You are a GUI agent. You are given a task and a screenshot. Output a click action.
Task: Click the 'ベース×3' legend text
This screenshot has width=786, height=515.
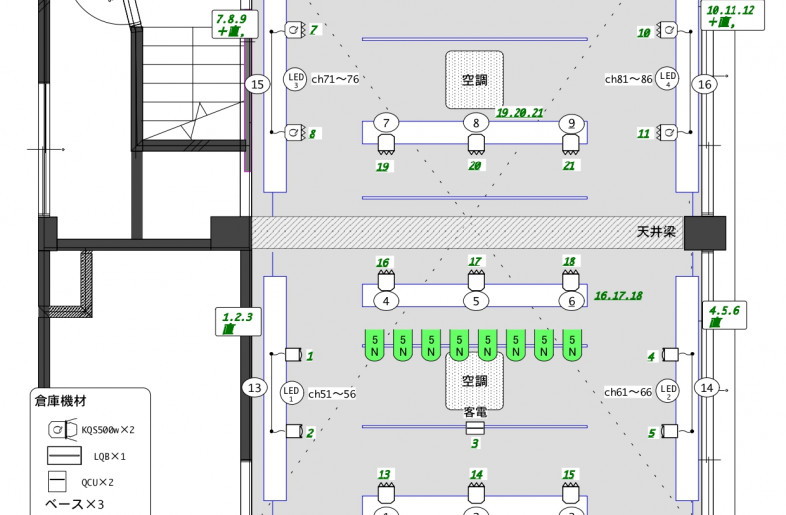coord(74,504)
